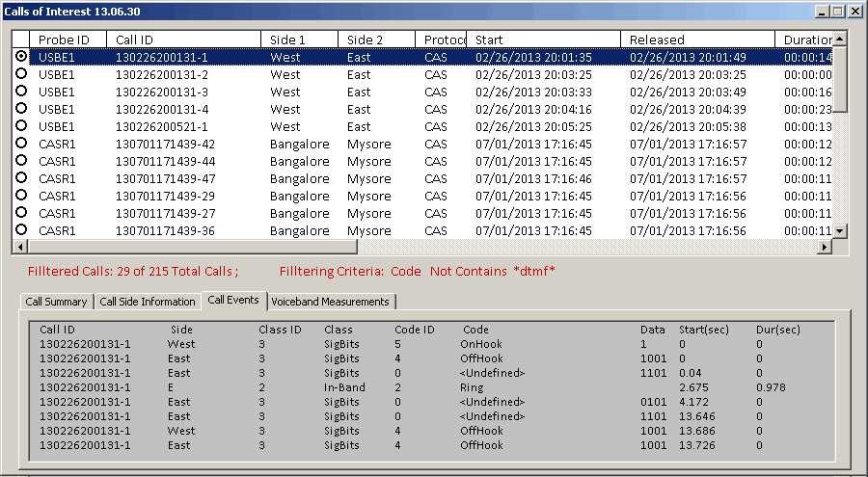Select radio button for call 130701171439-42

pos(21,144)
